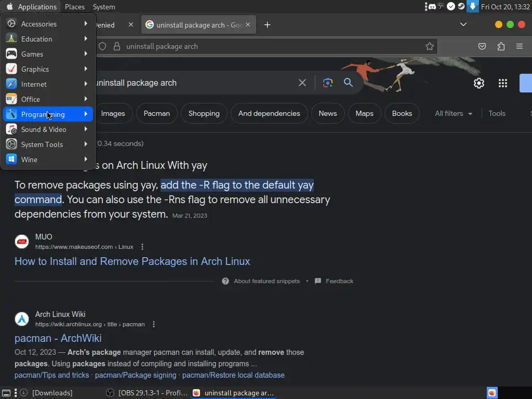Select the And dependencies chip
Screen dimensions: 532x399
coord(269,113)
